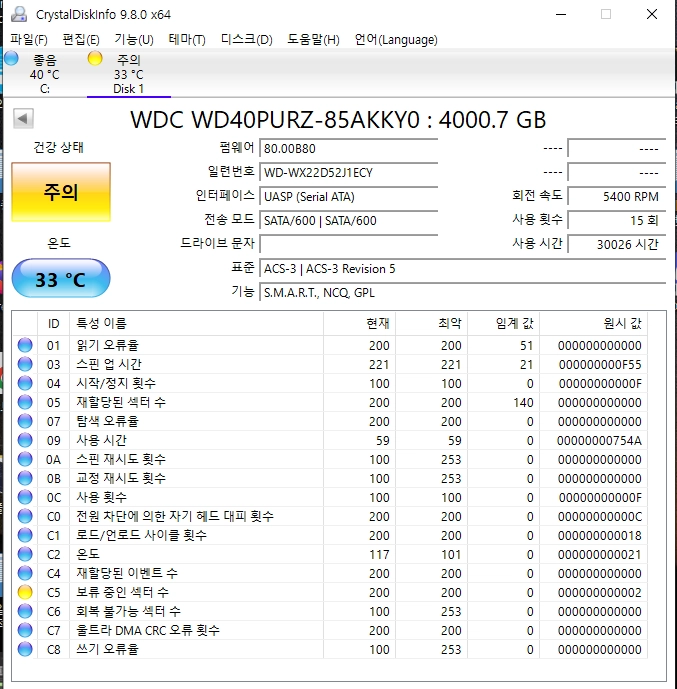Go to previous disk with left arrow
The image size is (677, 689).
23,118
